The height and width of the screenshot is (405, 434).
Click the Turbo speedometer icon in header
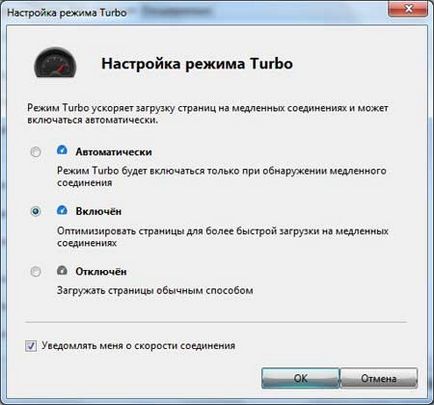coord(55,63)
